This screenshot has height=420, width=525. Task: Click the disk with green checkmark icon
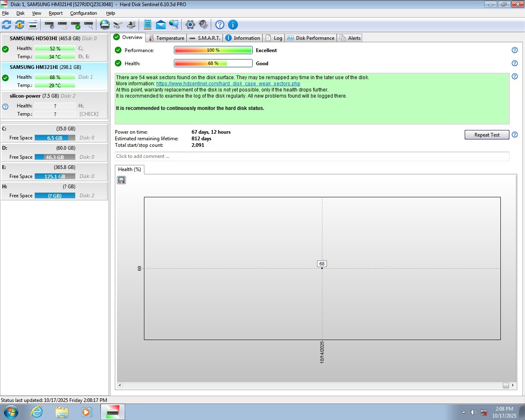click(x=76, y=25)
